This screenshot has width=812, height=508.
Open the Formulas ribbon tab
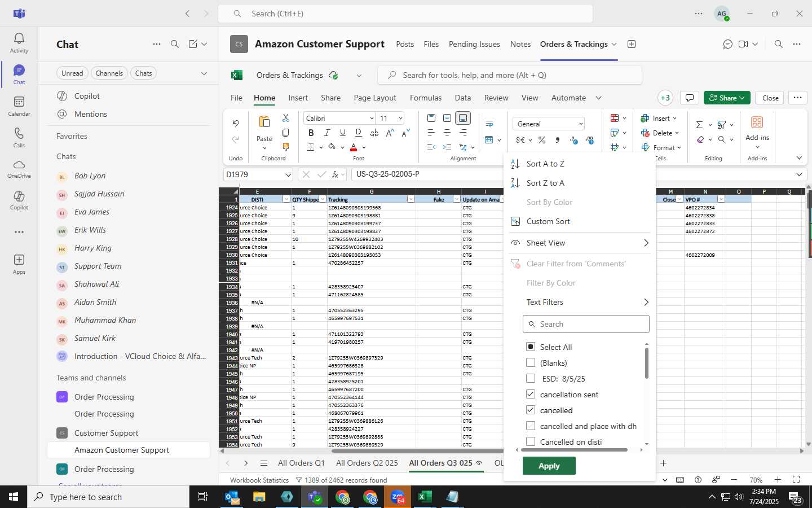click(x=426, y=98)
